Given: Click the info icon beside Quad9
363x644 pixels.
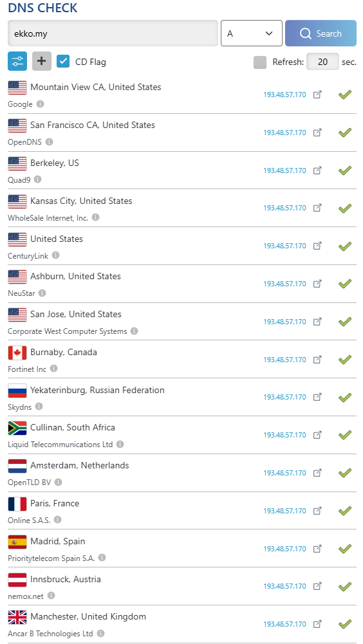Looking at the screenshot, I should 38,179.
